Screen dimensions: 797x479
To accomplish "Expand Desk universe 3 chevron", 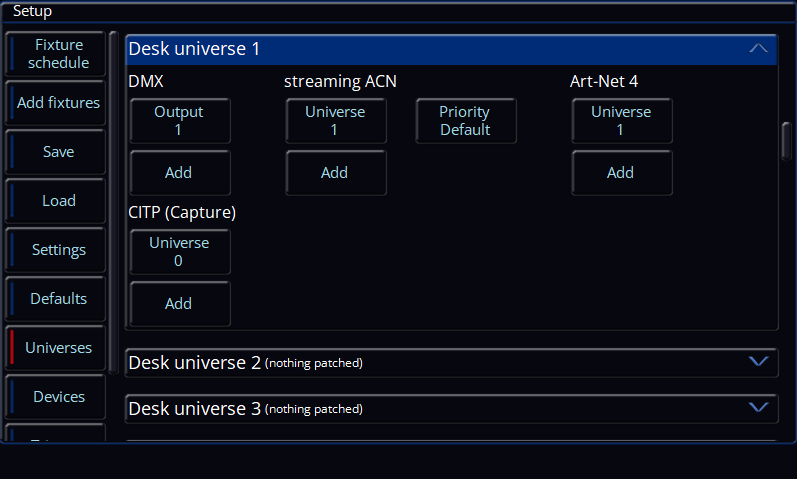I will [x=758, y=407].
